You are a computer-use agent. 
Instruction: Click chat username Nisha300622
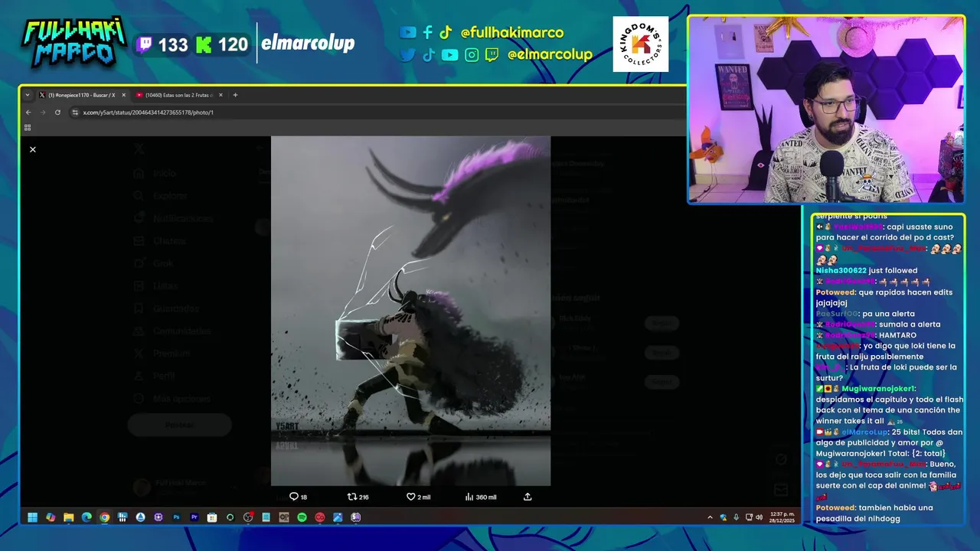pyautogui.click(x=841, y=270)
